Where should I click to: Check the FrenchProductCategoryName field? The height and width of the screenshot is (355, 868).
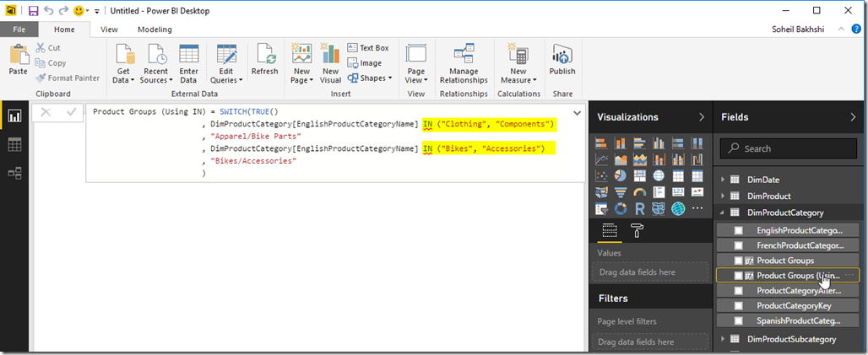click(739, 245)
